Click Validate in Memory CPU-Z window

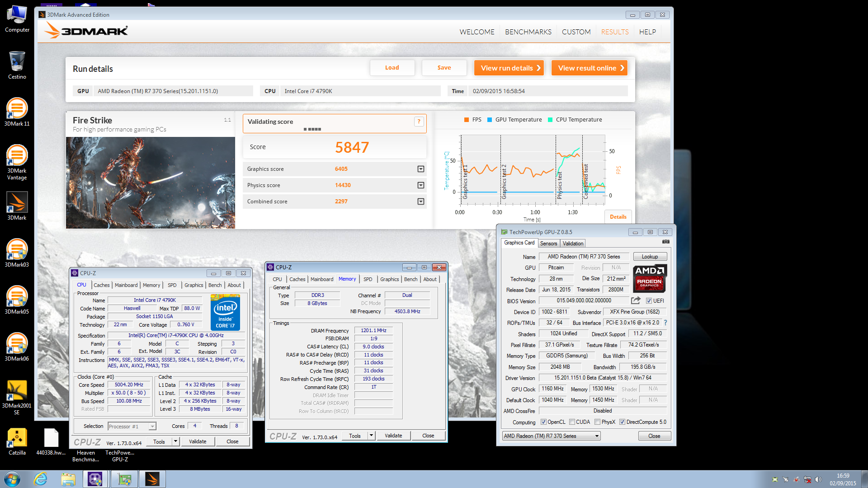pos(393,436)
